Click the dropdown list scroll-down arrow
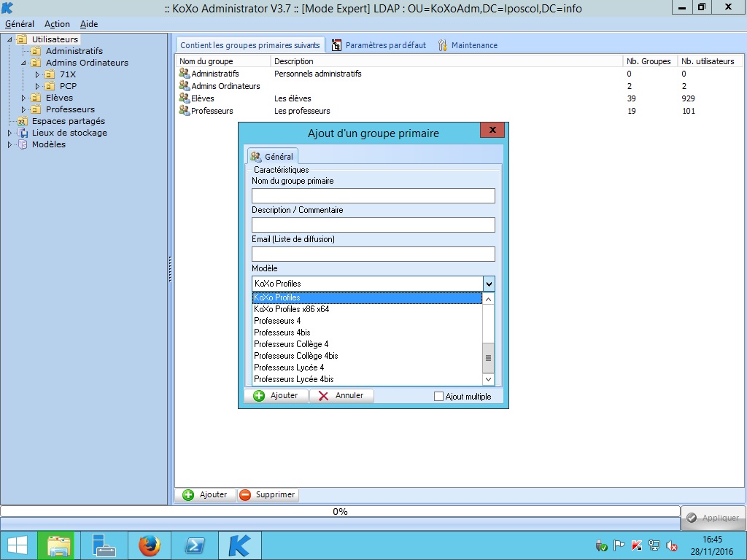Screen dimensions: 747x560 pos(488,379)
